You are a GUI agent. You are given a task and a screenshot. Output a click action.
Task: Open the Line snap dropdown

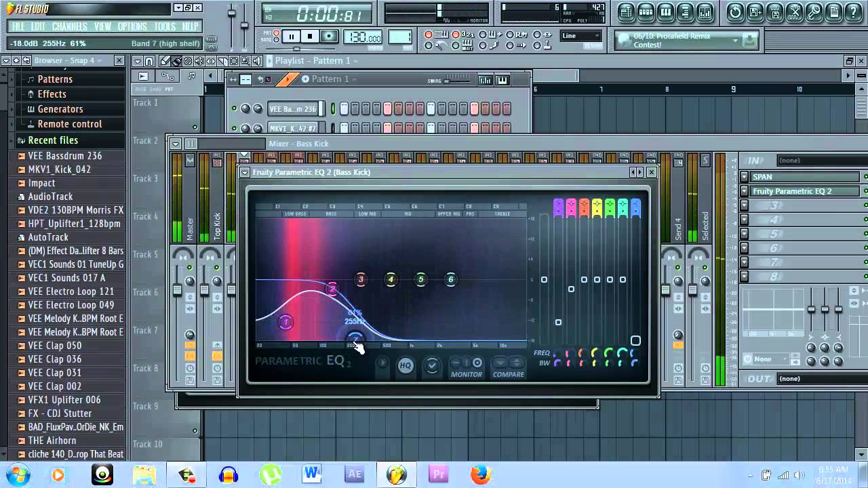pyautogui.click(x=581, y=36)
